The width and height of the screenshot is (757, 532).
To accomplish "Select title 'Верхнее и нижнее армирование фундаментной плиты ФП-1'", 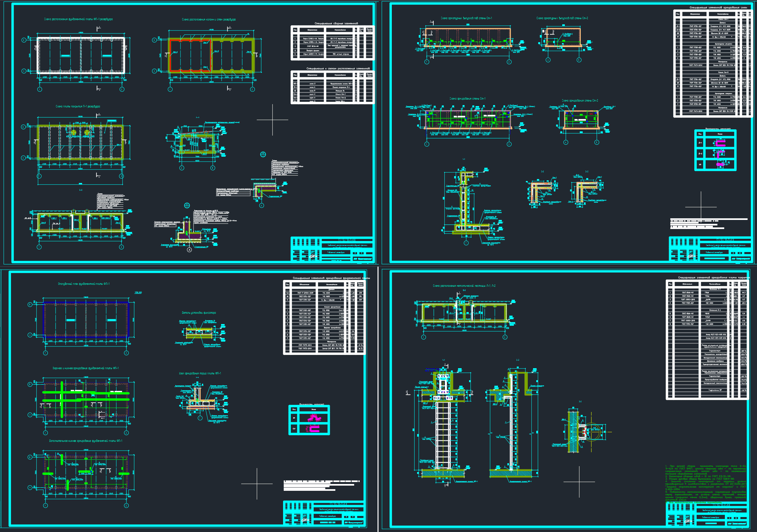I will point(86,368).
